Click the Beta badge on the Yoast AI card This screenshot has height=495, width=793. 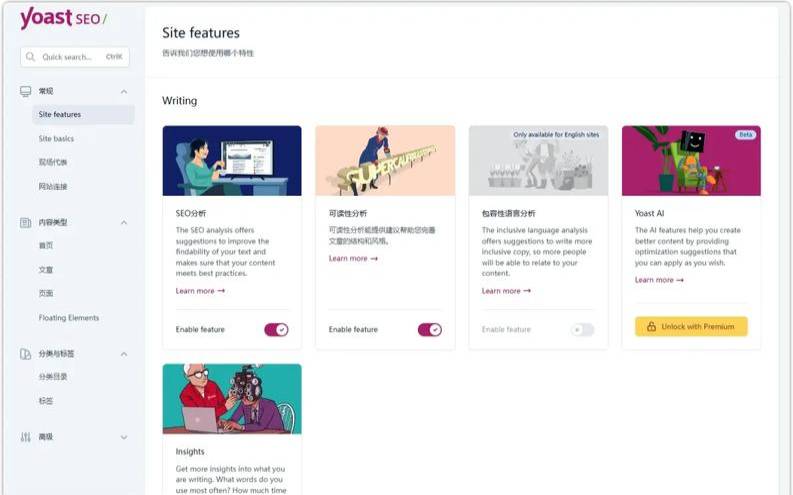(745, 135)
